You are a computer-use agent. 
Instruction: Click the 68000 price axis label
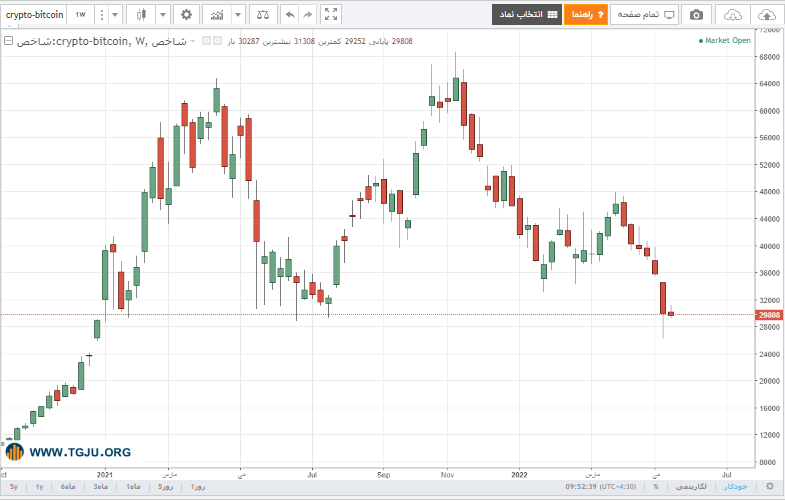pos(769,57)
